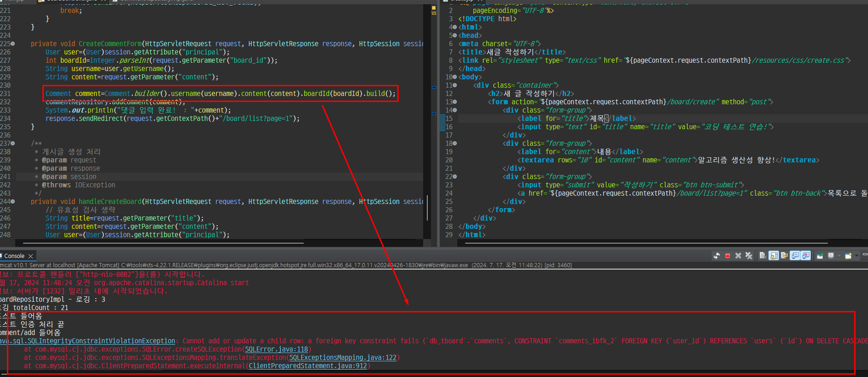The height and width of the screenshot is (377, 868).
Task: Collapse handleCreateBoard method at line 244
Action: pyautogui.click(x=12, y=202)
